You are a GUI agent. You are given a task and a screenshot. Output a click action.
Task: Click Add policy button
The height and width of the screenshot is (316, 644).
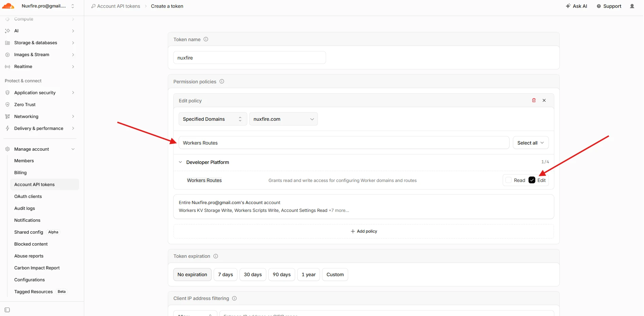364,231
